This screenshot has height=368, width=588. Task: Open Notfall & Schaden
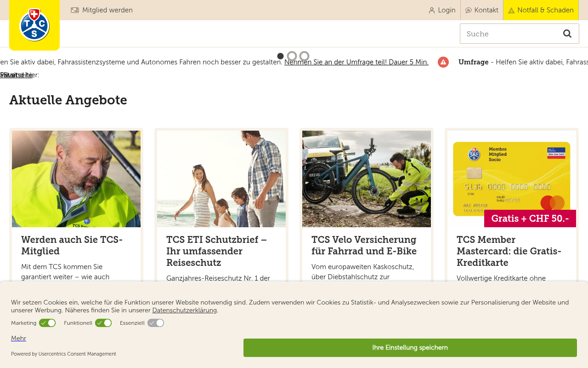[541, 10]
